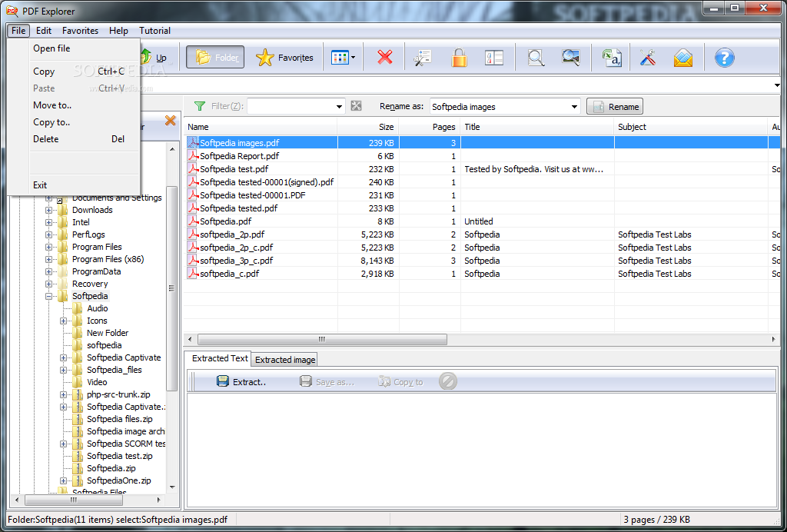Image resolution: width=787 pixels, height=532 pixels.
Task: Open Favorites using the star toolbar button
Action: click(284, 57)
